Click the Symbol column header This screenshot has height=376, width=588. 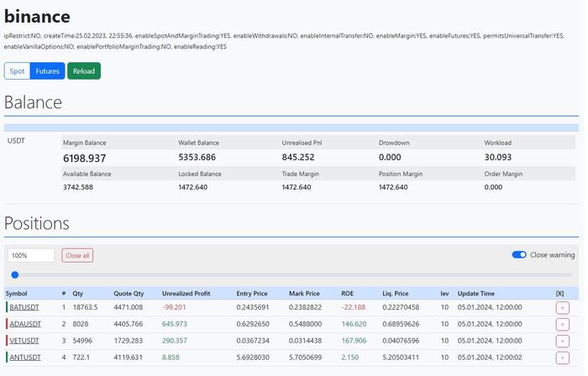pos(17,294)
